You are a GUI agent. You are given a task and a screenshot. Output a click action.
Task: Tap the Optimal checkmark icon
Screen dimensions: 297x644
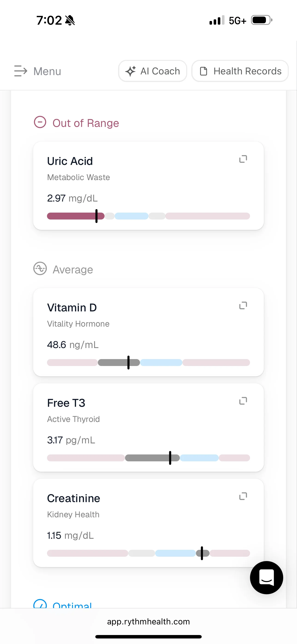pos(40,603)
